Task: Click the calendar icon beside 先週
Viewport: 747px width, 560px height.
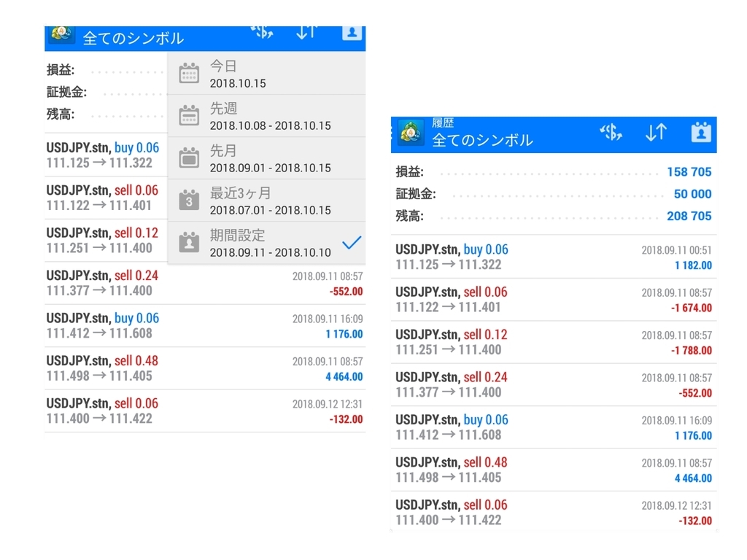Action: coord(189,115)
